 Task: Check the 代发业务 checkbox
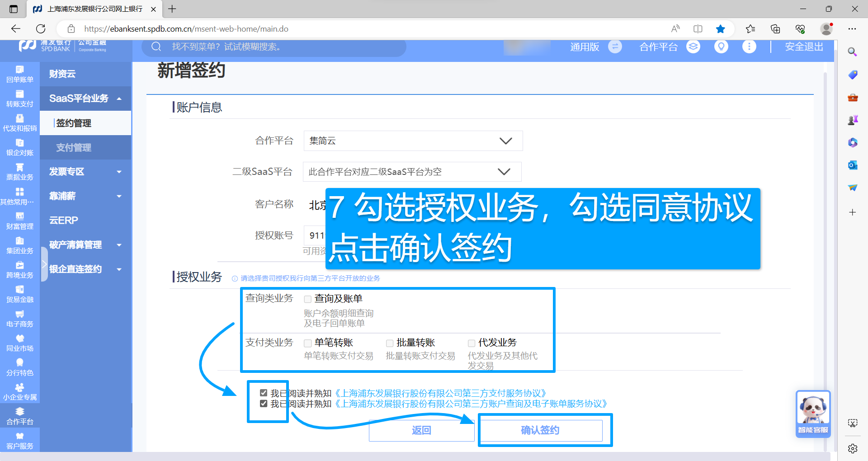click(472, 343)
